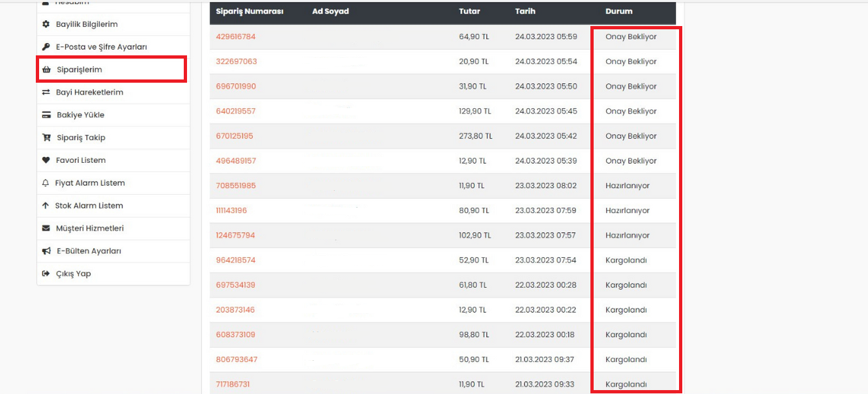Click the date 21.03.2023 09:37
The height and width of the screenshot is (394, 868).
point(545,359)
